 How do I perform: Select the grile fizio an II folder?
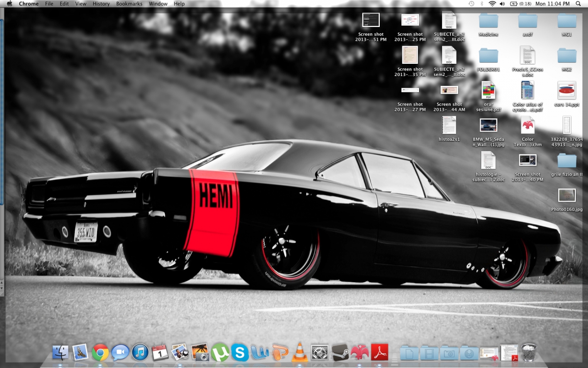[x=567, y=160]
